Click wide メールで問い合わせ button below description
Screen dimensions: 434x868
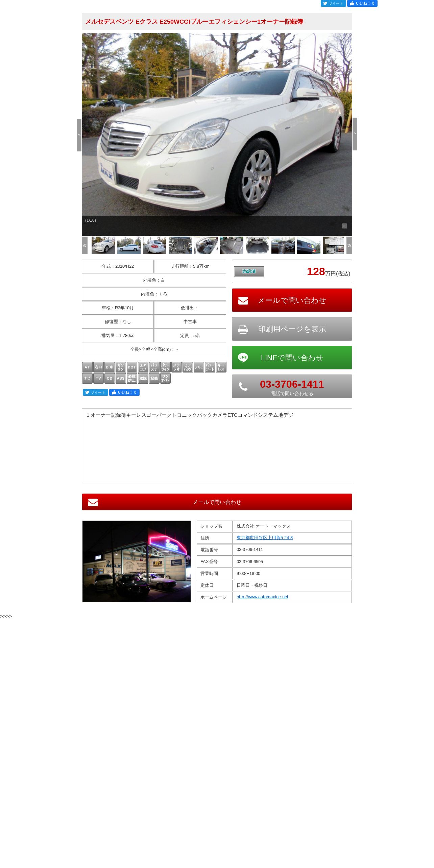coord(217,502)
